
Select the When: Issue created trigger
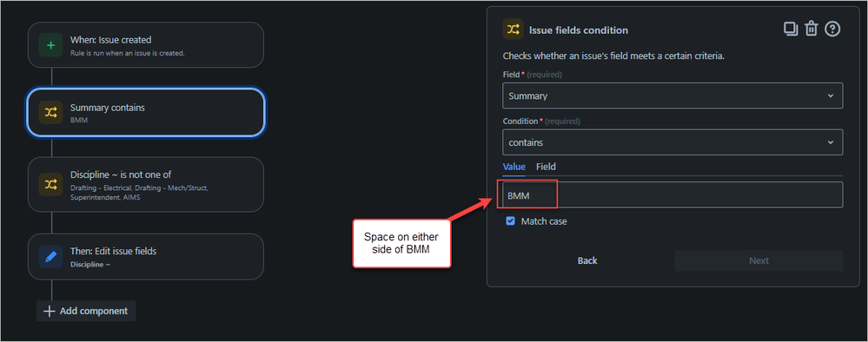[146, 45]
